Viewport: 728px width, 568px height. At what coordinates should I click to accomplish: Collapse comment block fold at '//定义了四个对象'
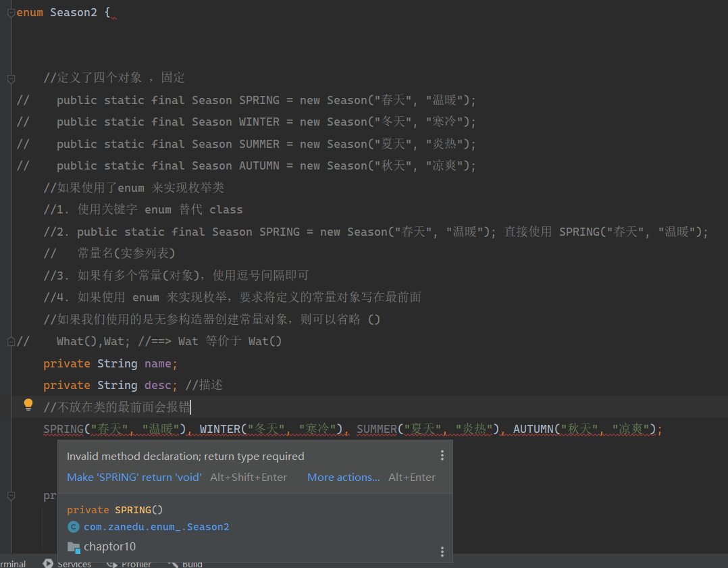[x=11, y=78]
